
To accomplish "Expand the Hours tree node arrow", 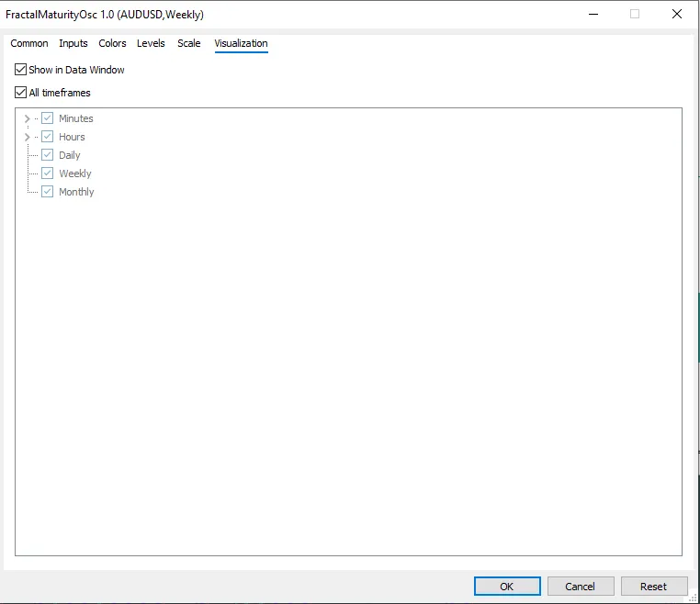I will click(x=27, y=137).
